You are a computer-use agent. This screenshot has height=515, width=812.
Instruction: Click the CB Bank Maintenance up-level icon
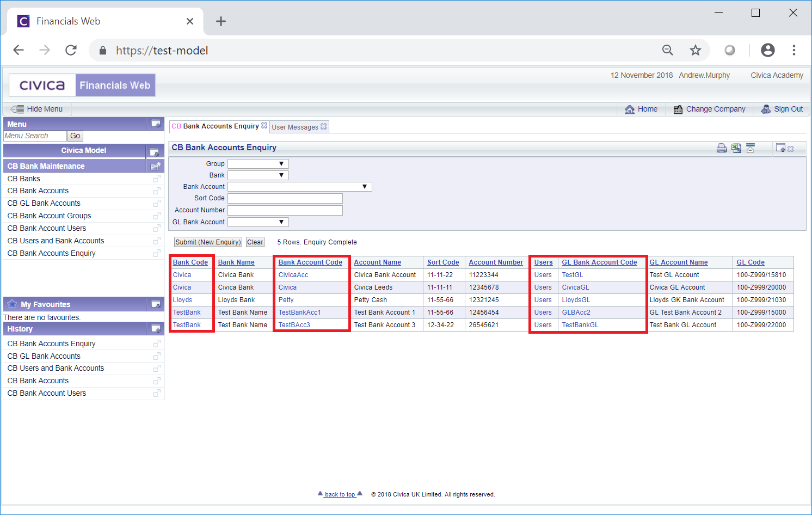point(156,166)
